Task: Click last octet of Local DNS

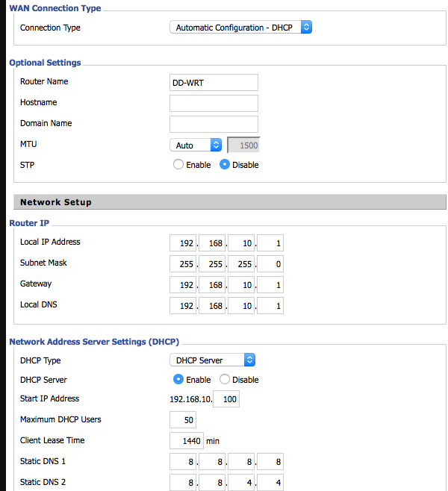Action: pos(270,306)
